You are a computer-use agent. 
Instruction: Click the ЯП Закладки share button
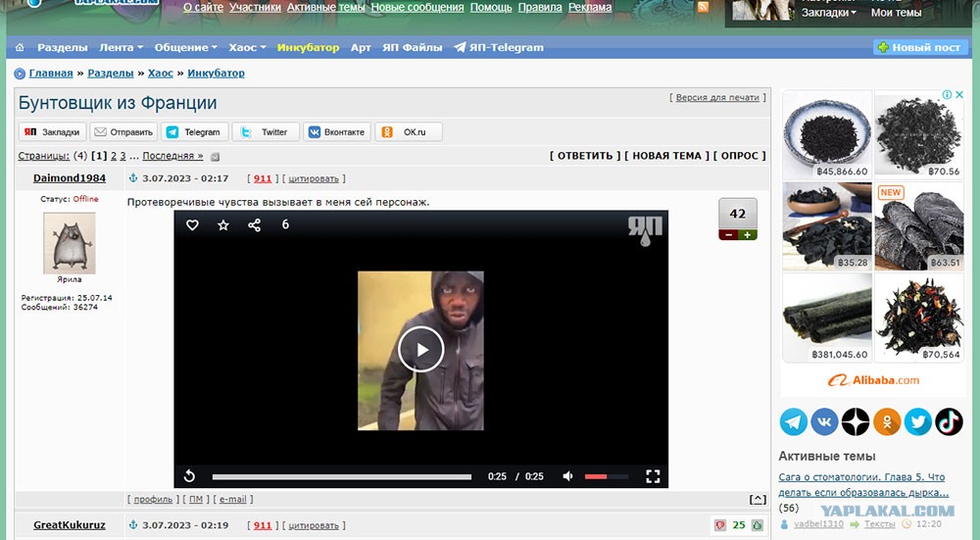pyautogui.click(x=52, y=132)
